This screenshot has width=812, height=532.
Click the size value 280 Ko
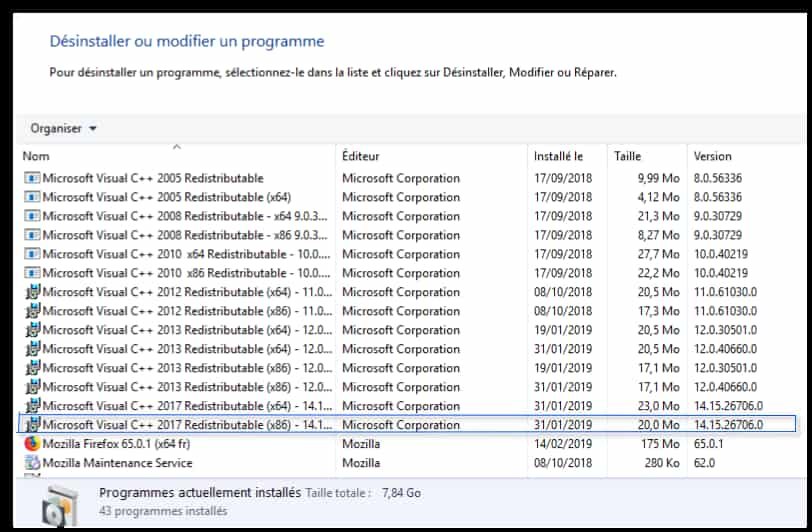pyautogui.click(x=662, y=463)
